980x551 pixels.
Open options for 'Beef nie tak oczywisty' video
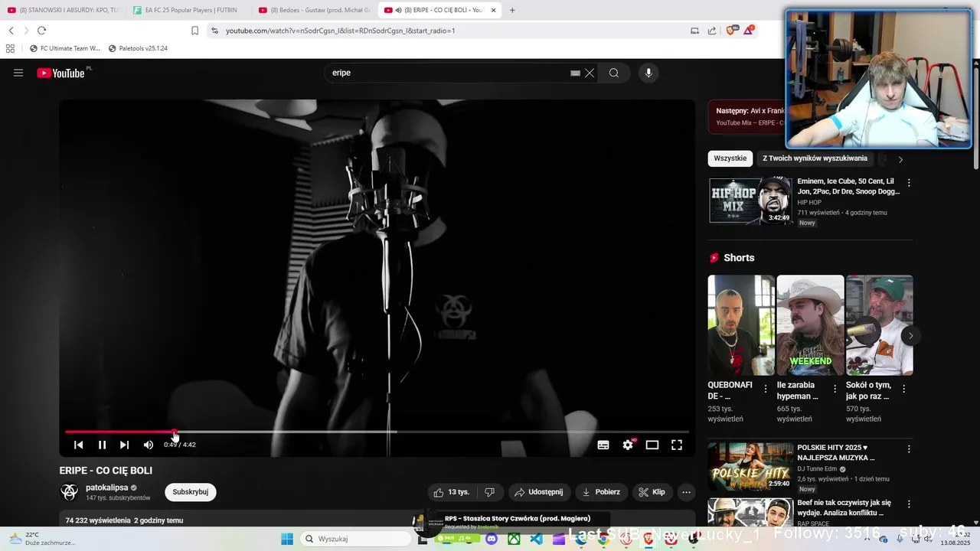point(909,504)
